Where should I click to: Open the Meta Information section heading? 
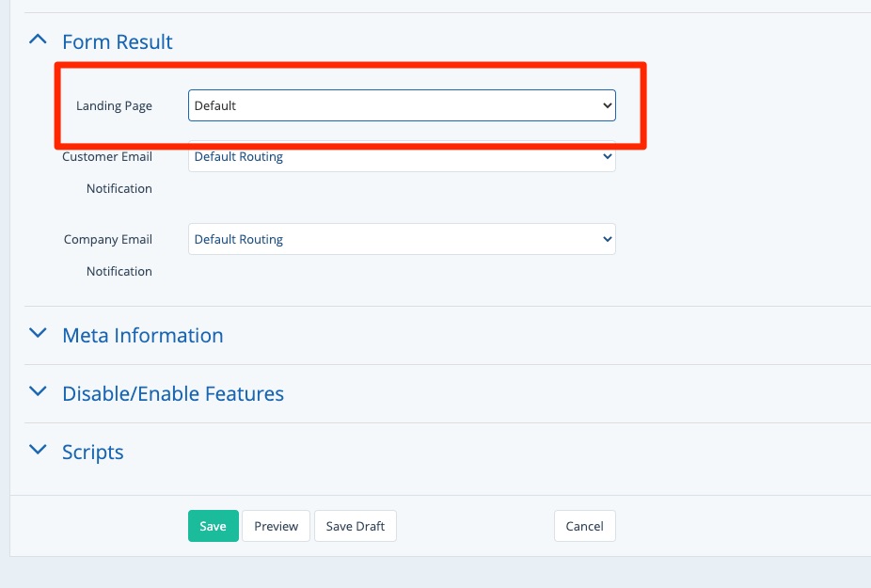click(142, 336)
